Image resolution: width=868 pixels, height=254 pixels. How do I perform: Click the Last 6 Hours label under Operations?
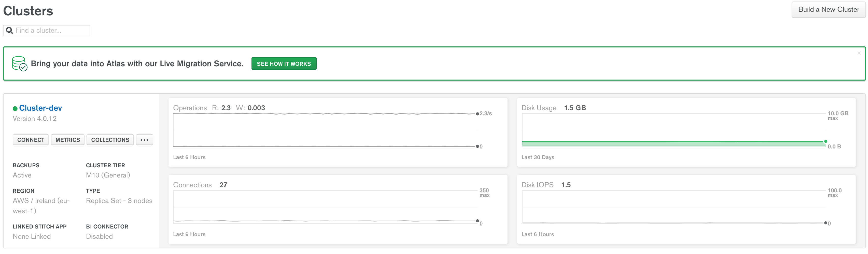189,157
